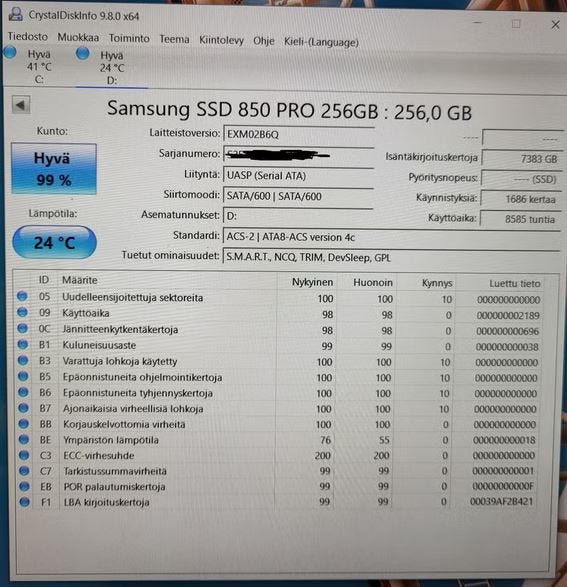
Task: Click the 24 °C temperature button
Action: click(55, 243)
